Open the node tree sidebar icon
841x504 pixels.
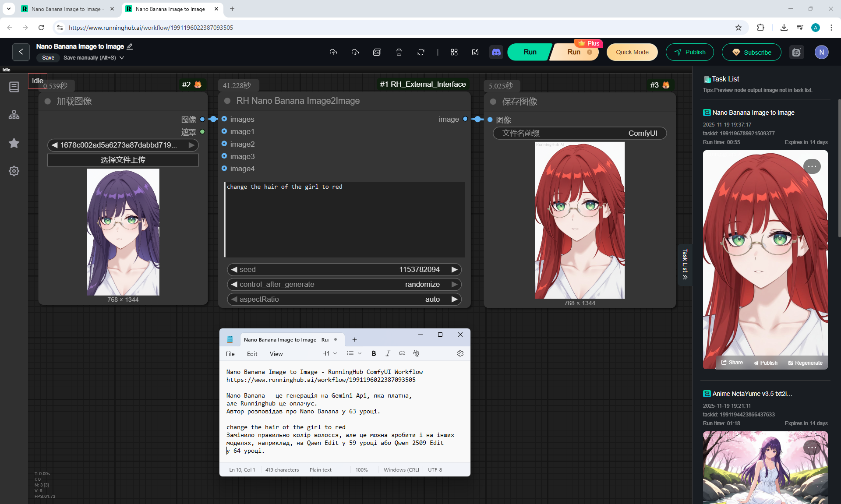tap(14, 115)
